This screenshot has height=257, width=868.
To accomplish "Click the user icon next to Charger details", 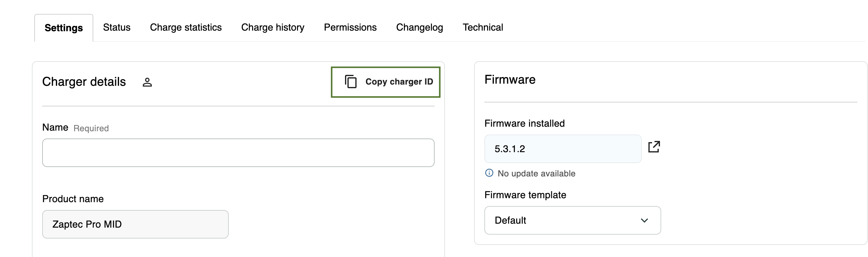I will point(147,82).
